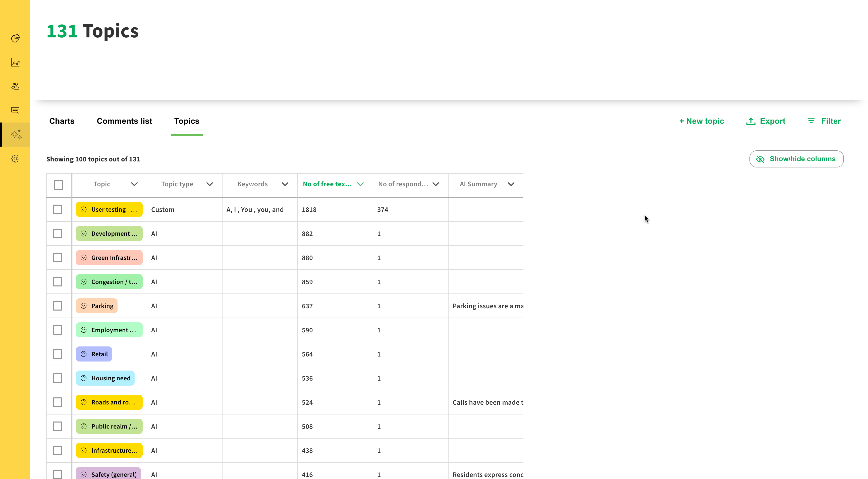Viewport: 868px width, 479px height.
Task: Open the Keywords column dropdown arrow
Action: pos(285,184)
